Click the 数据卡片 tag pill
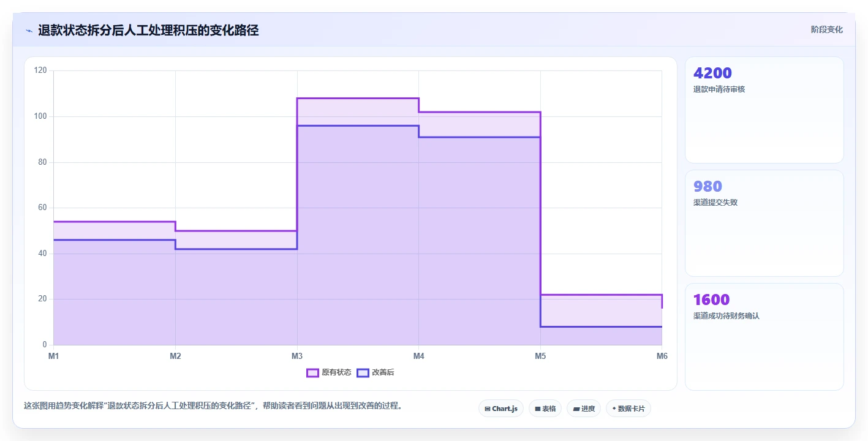868x441 pixels. pyautogui.click(x=628, y=409)
